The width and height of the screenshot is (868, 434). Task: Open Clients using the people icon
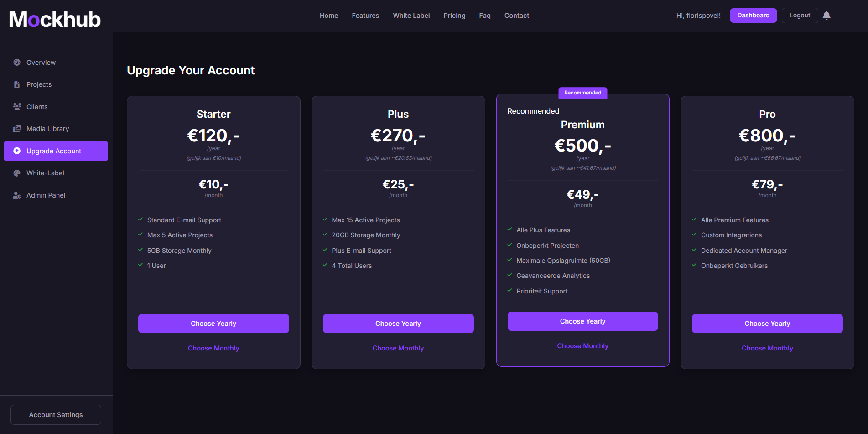coord(17,106)
